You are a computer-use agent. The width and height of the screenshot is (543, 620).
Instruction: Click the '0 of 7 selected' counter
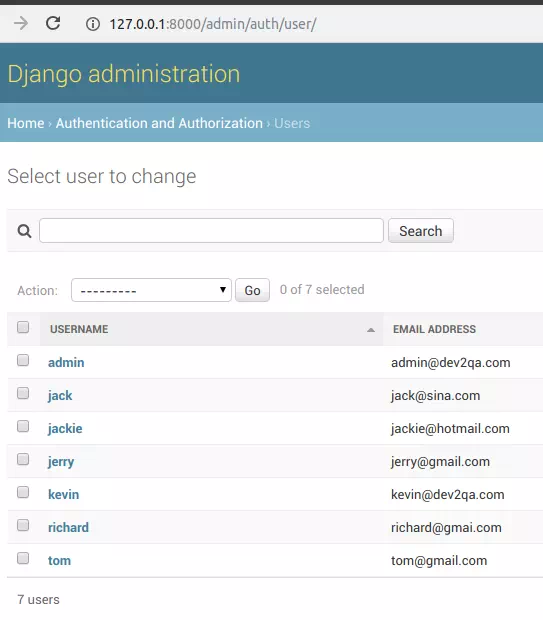coord(322,289)
